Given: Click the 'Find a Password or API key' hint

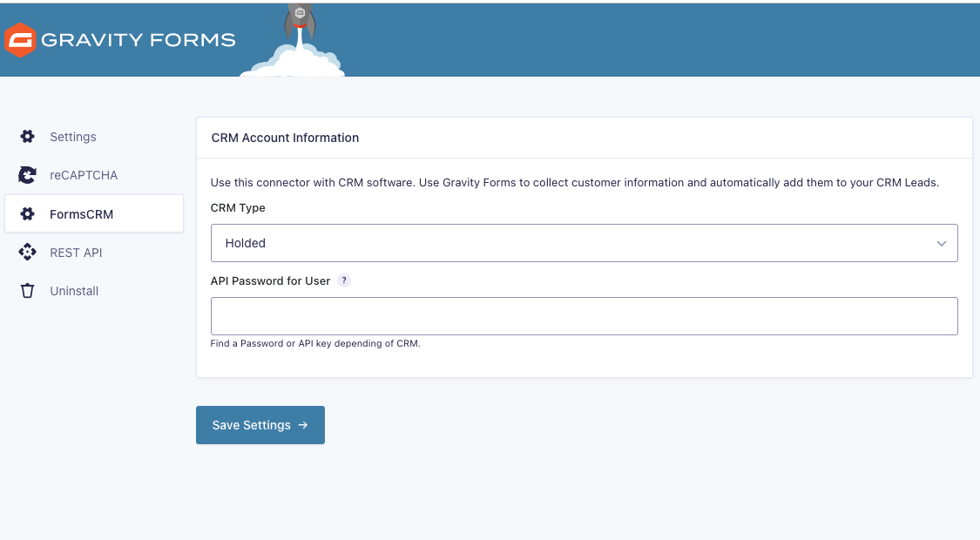Looking at the screenshot, I should pyautogui.click(x=315, y=343).
